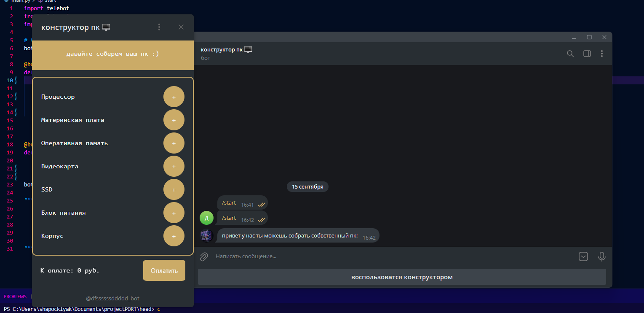Click the Оплатить payment button

(x=164, y=270)
